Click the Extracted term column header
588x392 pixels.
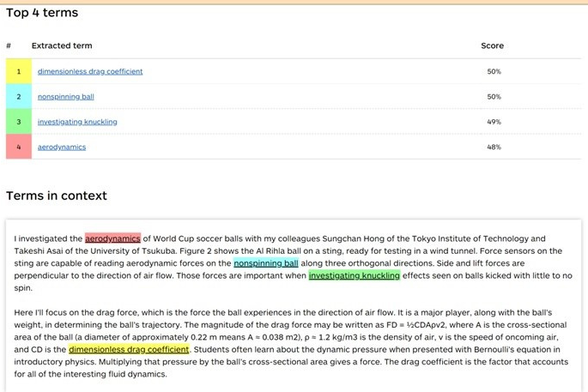(x=62, y=45)
